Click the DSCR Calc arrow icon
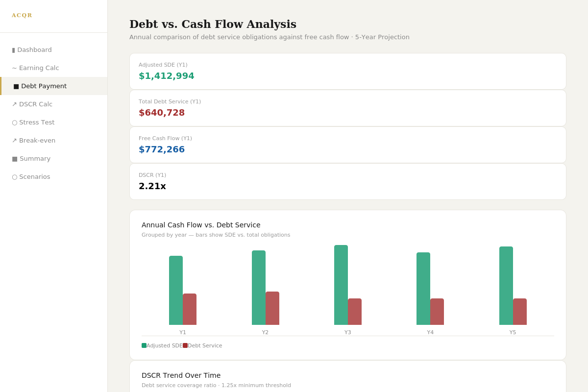The width and height of the screenshot is (588, 392). 14,104
